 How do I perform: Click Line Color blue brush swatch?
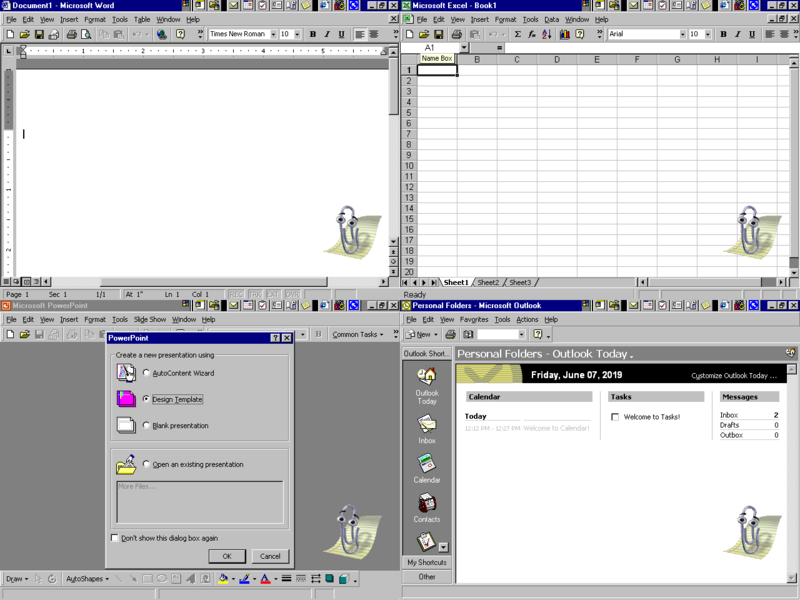(244, 579)
